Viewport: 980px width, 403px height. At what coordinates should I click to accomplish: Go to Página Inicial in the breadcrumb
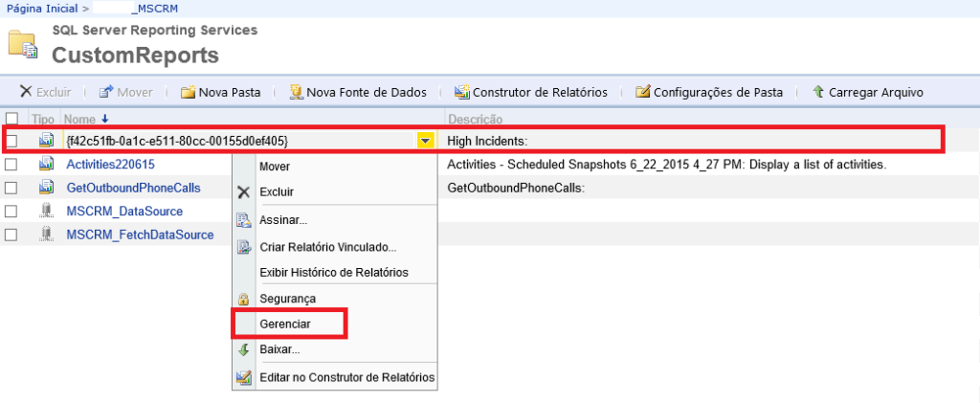tap(42, 8)
